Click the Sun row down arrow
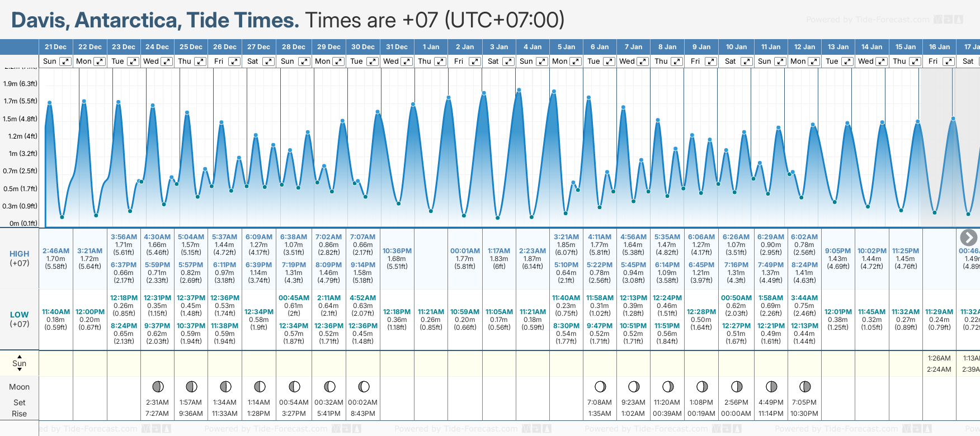Image resolution: width=980 pixels, height=436 pixels. coord(20,369)
